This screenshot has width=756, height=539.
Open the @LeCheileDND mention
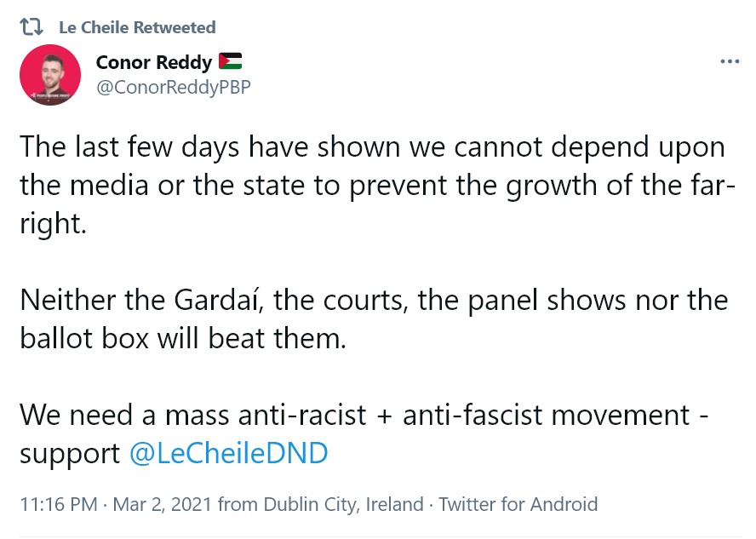pyautogui.click(x=228, y=453)
